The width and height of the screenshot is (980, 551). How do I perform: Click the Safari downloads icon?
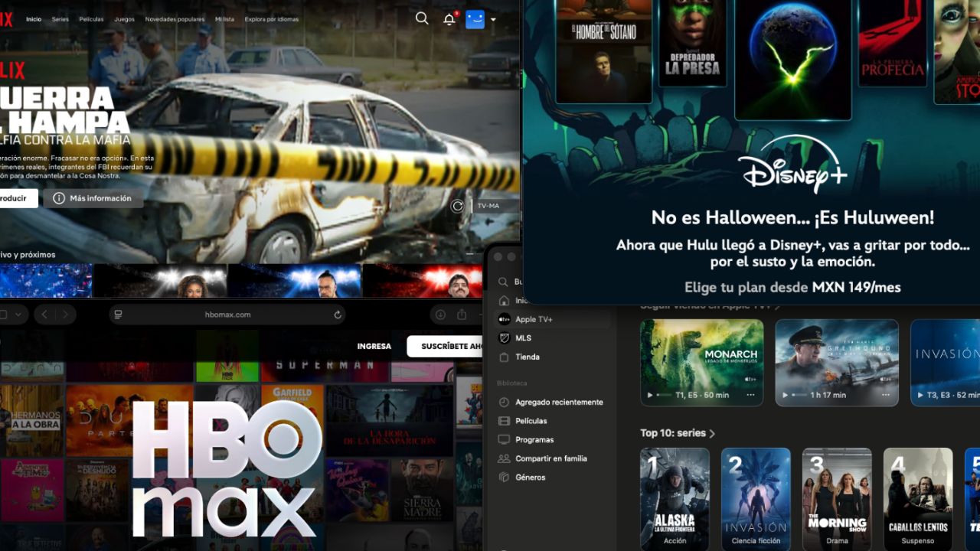point(440,315)
